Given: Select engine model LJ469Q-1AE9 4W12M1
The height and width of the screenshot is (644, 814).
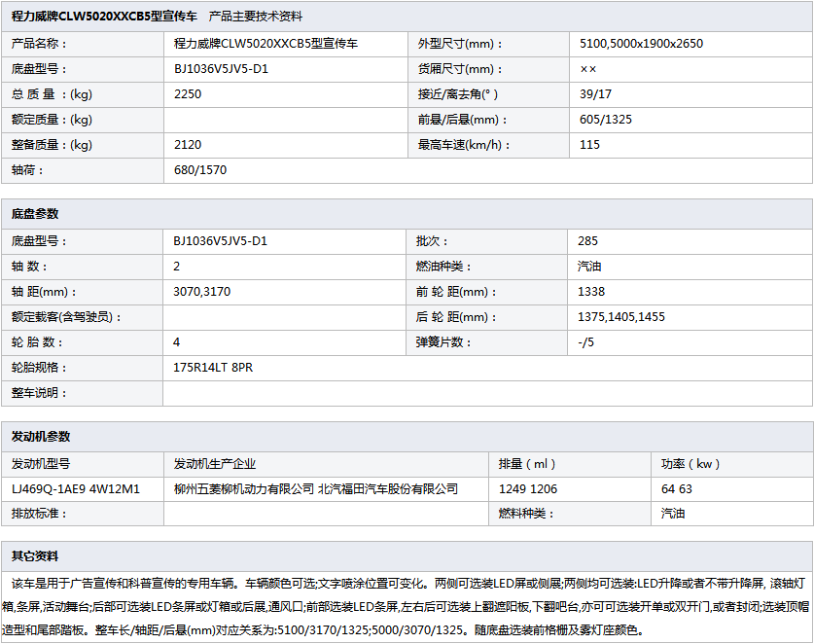Looking at the screenshot, I should pos(76,489).
